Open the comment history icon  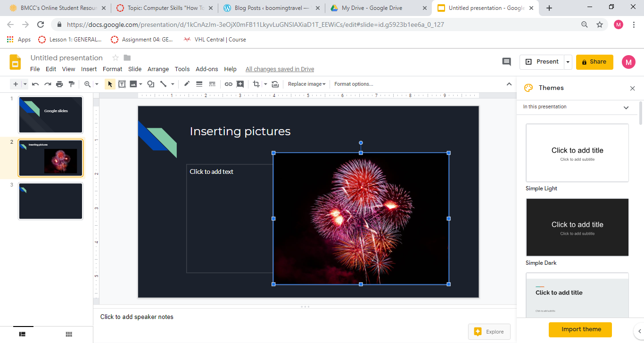pyautogui.click(x=506, y=62)
